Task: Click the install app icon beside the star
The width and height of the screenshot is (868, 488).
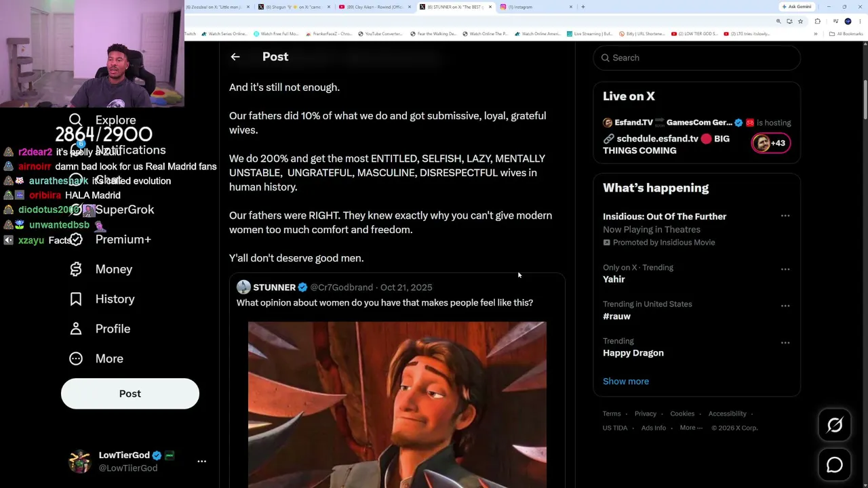Action: 789,21
